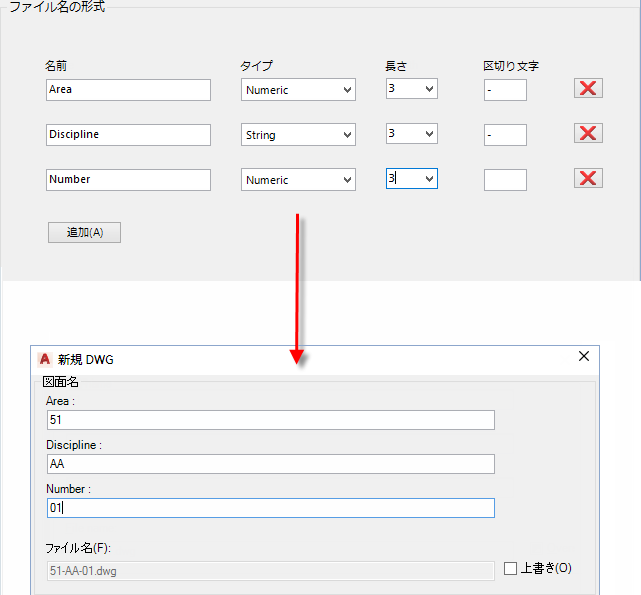
Task: Delete the Area row with red X
Action: point(588,88)
